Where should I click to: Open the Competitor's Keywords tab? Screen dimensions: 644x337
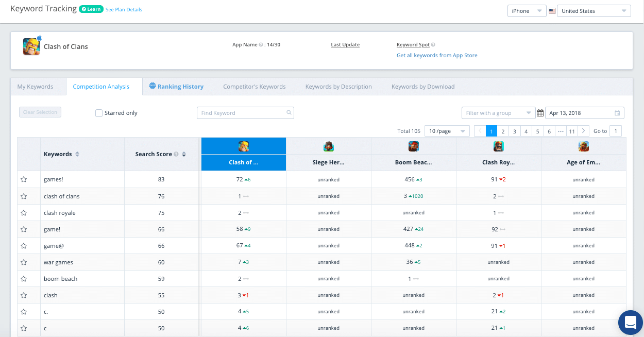click(255, 87)
